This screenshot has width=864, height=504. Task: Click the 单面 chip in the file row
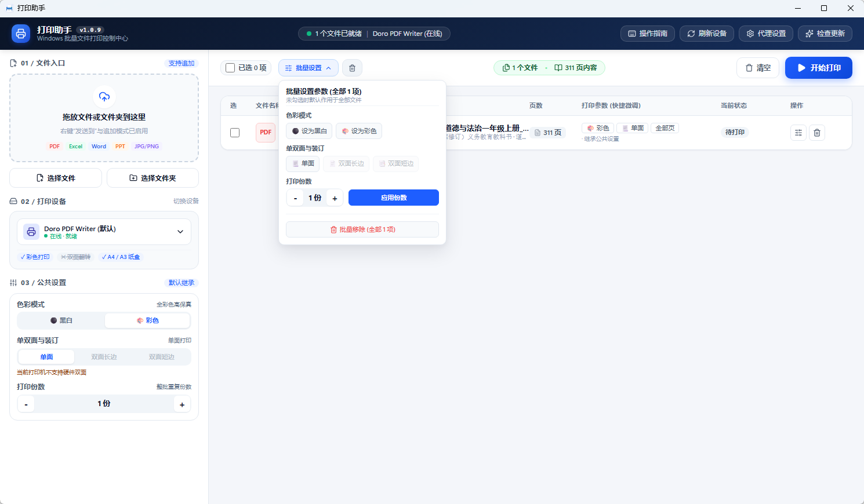(633, 128)
